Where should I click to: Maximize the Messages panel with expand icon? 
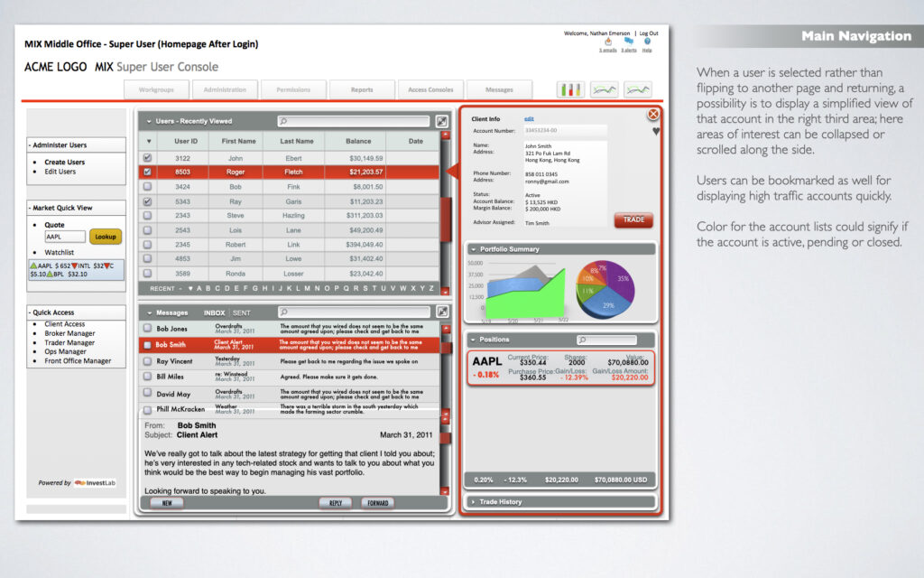click(x=442, y=312)
